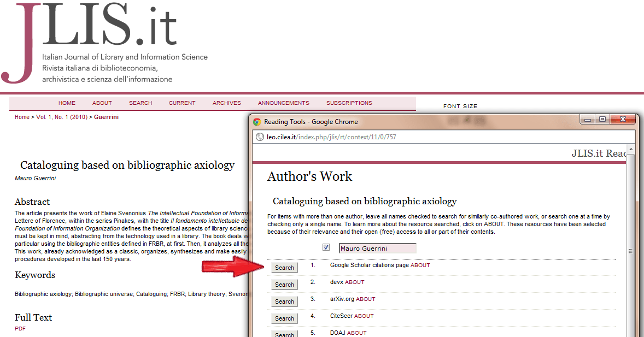Open the ANNOUNCEMENTS menu item

pos(283,103)
